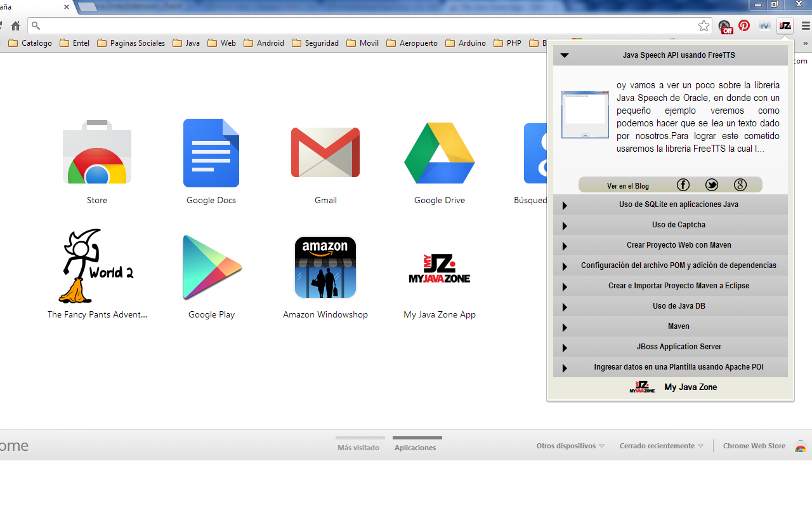Click the post thumbnail image
This screenshot has width=812, height=508.
pyautogui.click(x=585, y=114)
